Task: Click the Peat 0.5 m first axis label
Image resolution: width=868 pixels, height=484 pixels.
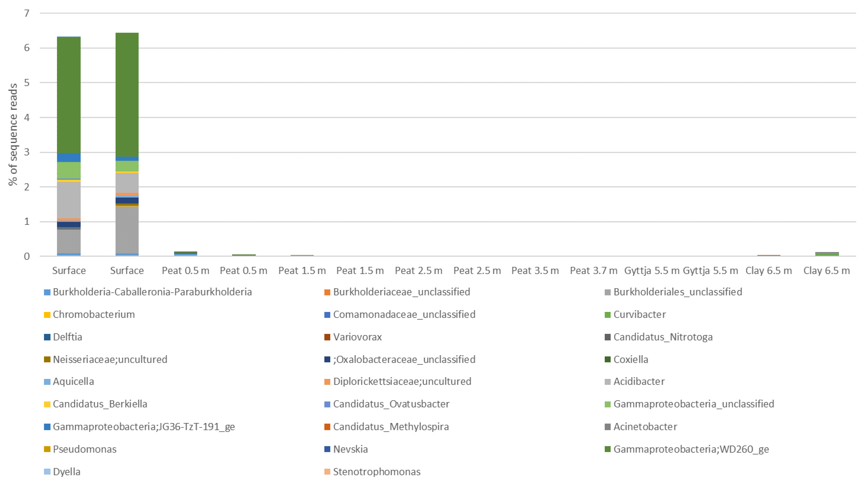Action: point(185,270)
